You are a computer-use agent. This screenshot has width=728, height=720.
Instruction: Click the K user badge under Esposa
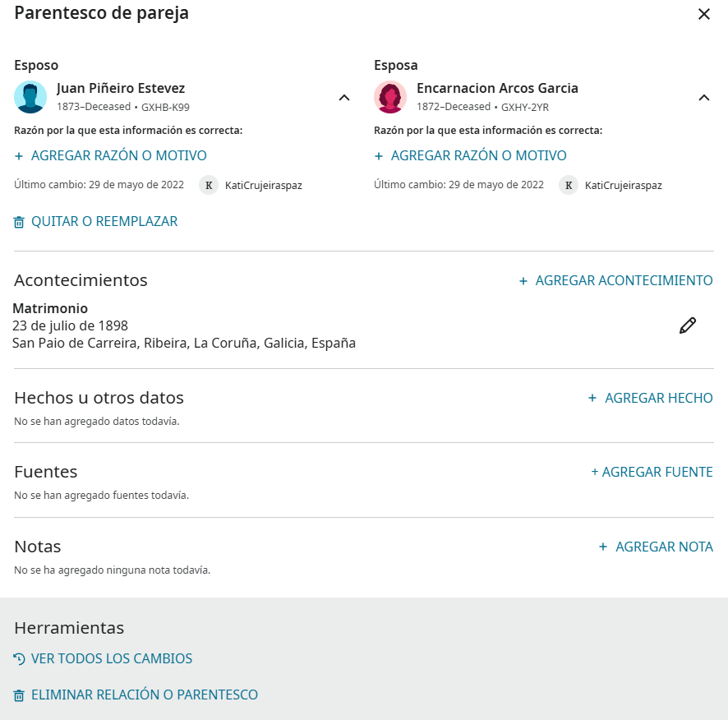pyautogui.click(x=569, y=185)
